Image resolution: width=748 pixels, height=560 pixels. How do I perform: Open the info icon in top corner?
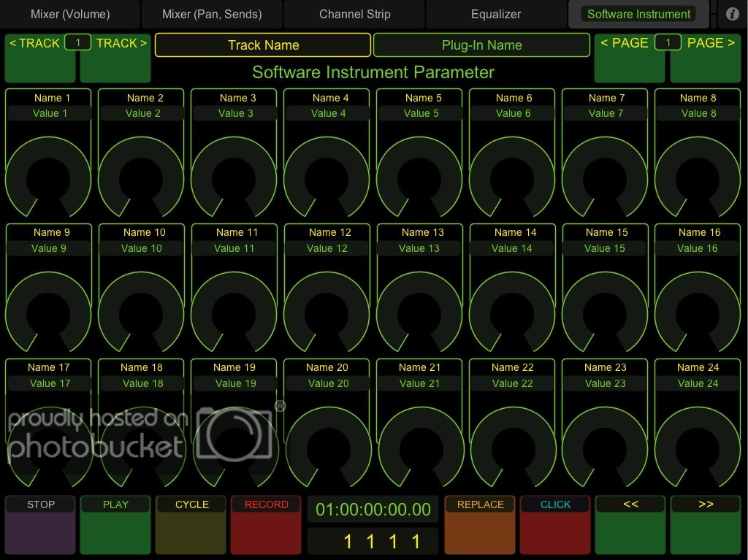click(732, 14)
